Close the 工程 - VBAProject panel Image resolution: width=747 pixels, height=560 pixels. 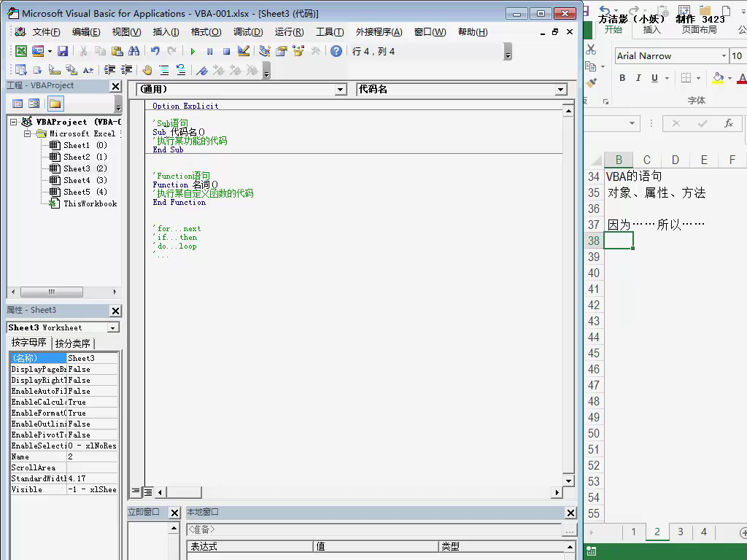[115, 86]
